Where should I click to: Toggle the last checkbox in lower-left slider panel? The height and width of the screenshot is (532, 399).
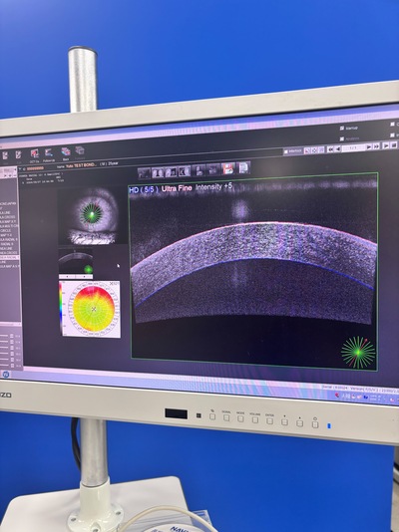[x=12, y=366]
